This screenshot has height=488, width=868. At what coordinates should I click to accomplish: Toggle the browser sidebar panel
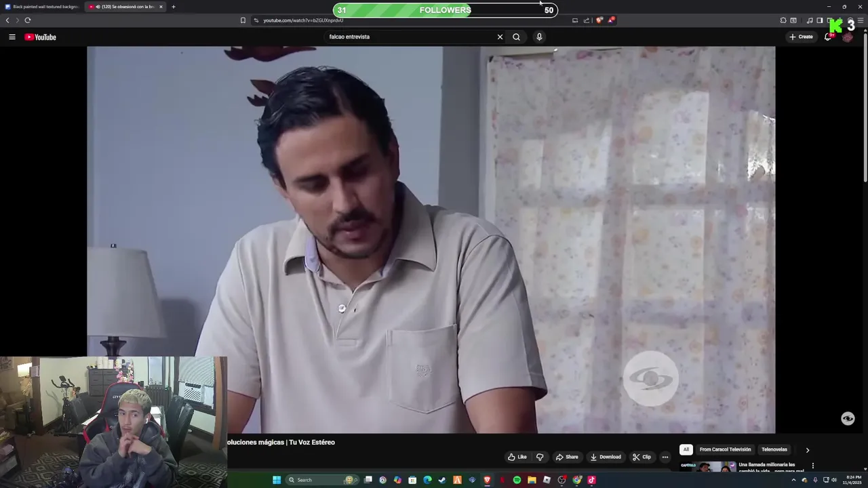(819, 20)
